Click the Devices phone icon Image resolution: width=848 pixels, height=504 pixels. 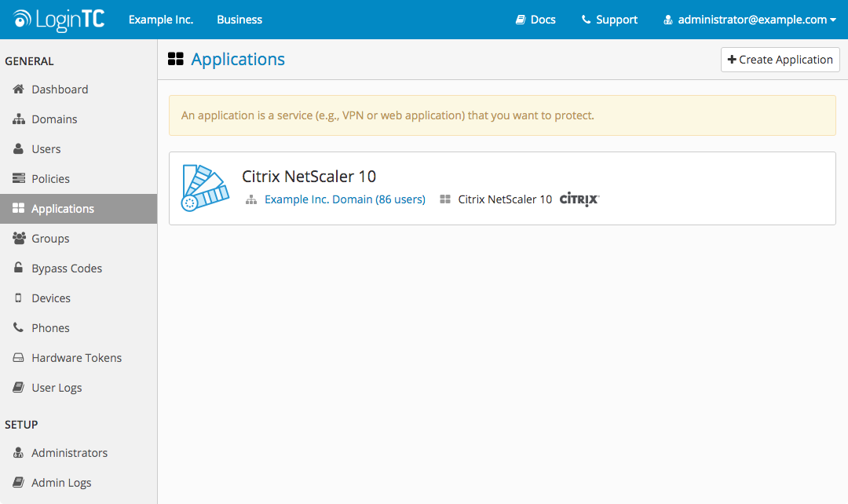coord(18,298)
